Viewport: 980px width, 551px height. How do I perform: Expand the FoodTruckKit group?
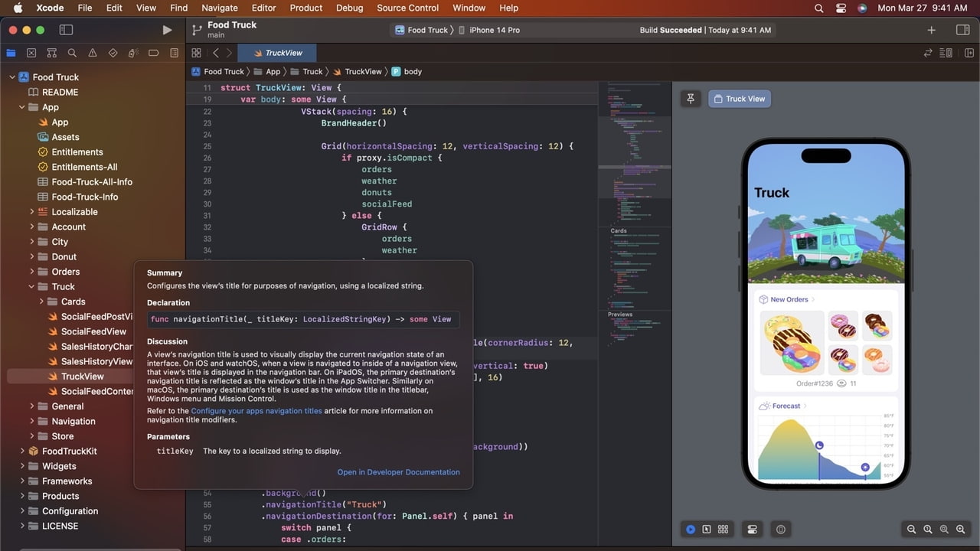22,451
